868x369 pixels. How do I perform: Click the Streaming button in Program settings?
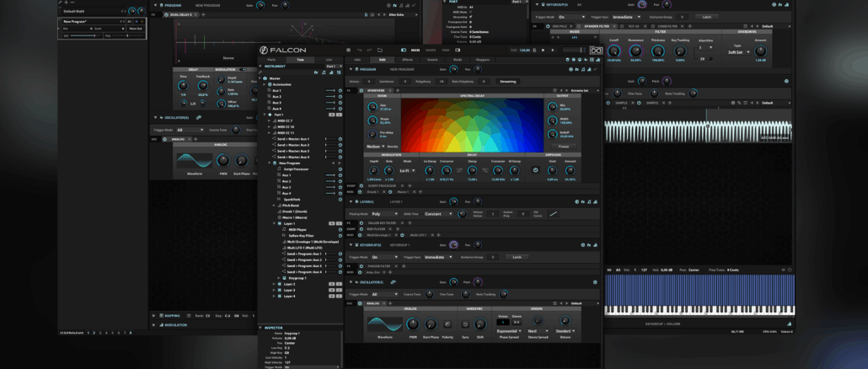(x=507, y=82)
